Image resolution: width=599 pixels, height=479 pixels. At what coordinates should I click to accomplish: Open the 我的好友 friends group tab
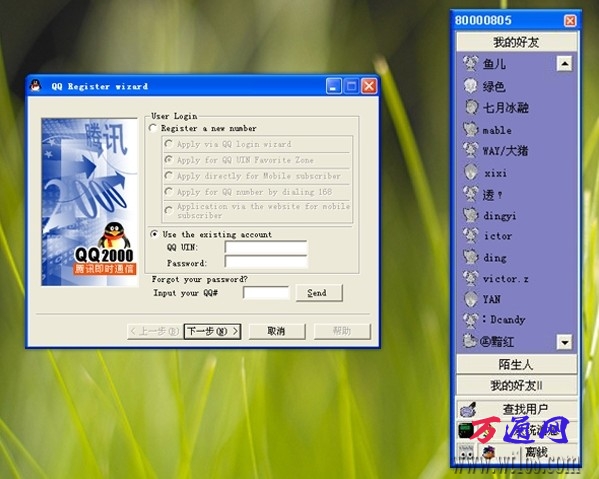pyautogui.click(x=517, y=42)
